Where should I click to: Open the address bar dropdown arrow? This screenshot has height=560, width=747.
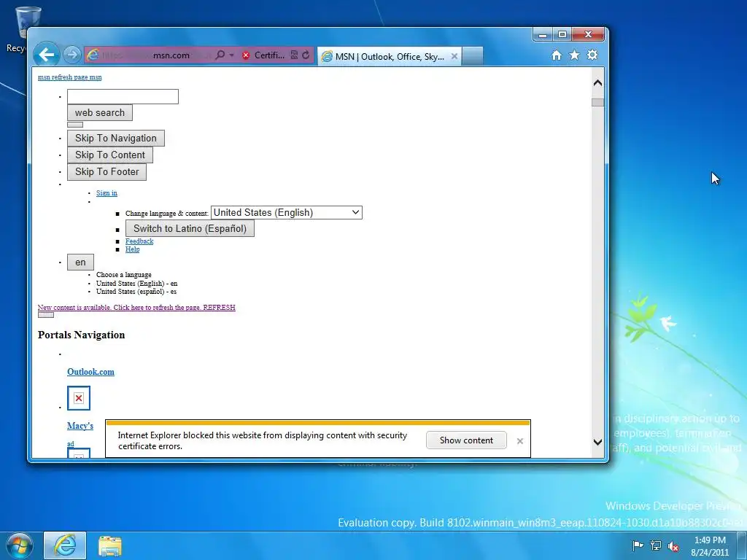click(231, 55)
